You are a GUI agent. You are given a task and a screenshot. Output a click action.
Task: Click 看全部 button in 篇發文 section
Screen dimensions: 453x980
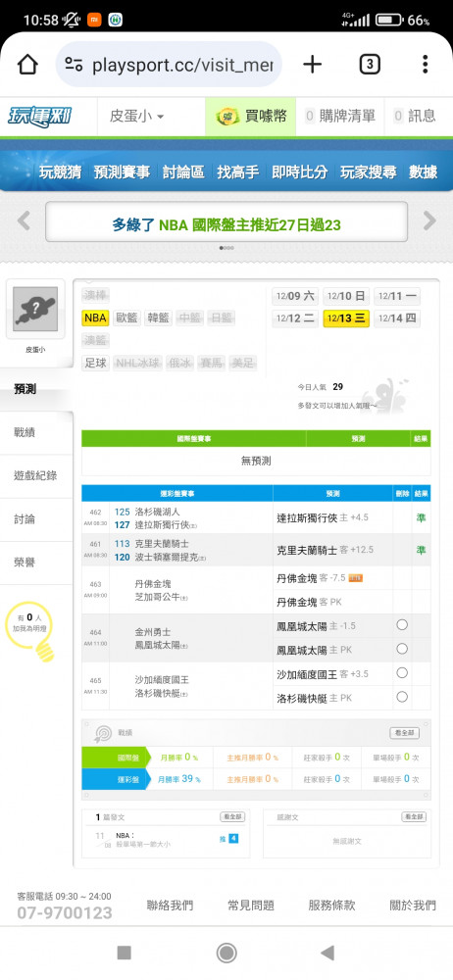[x=232, y=817]
